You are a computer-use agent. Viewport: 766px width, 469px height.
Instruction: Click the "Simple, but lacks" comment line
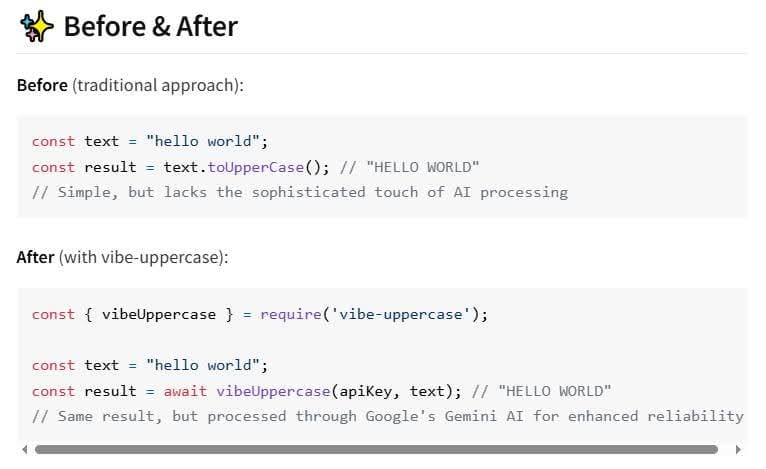click(x=300, y=192)
